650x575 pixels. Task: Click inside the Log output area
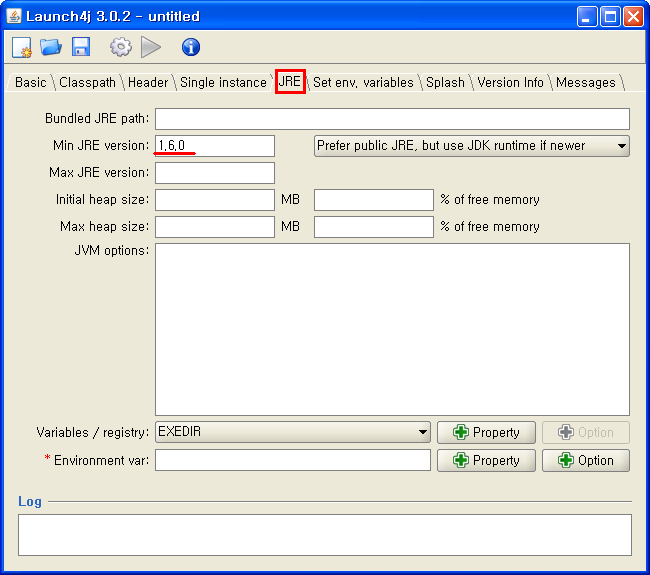(325, 535)
